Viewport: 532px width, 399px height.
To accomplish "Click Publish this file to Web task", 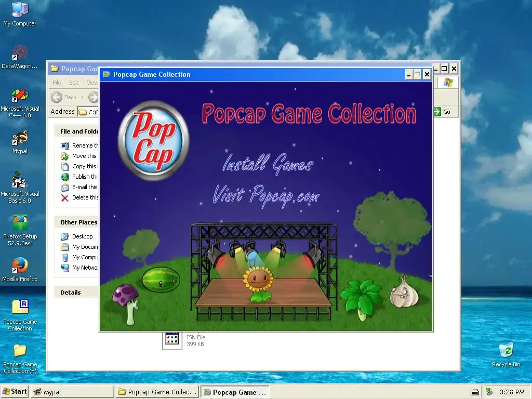I will pos(79,177).
